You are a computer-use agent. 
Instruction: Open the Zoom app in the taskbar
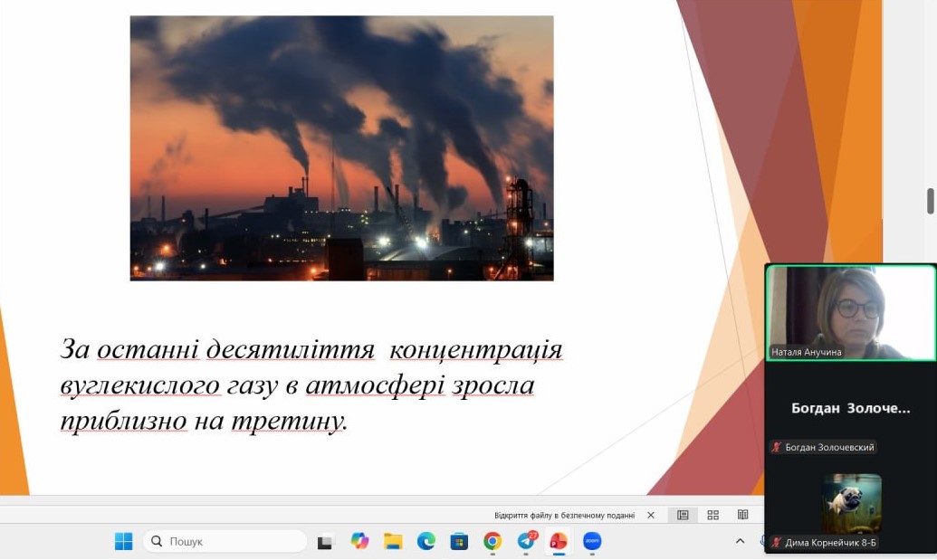(x=592, y=541)
